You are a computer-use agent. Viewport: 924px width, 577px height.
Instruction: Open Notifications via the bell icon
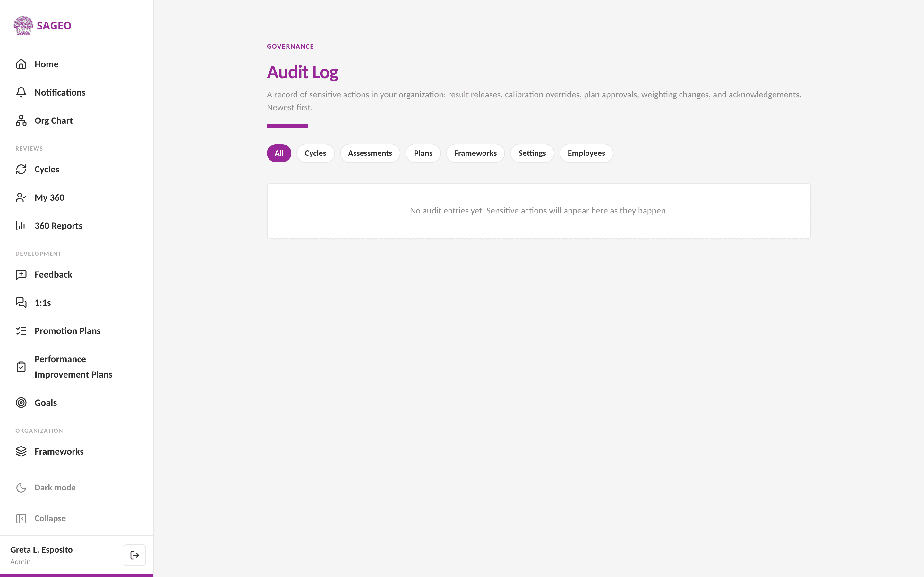[x=21, y=92]
